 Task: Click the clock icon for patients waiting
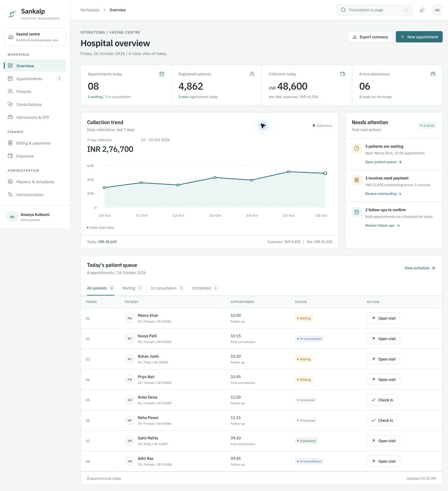coord(357,148)
